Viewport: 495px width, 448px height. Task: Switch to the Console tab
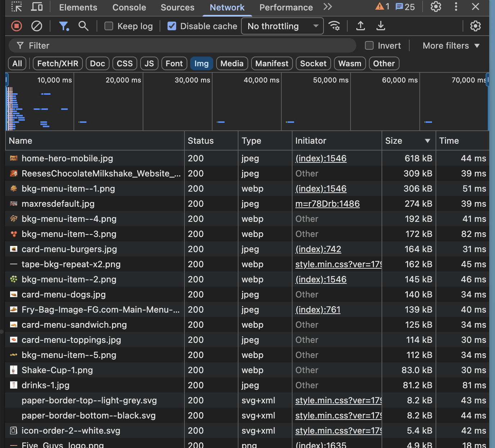pos(129,7)
